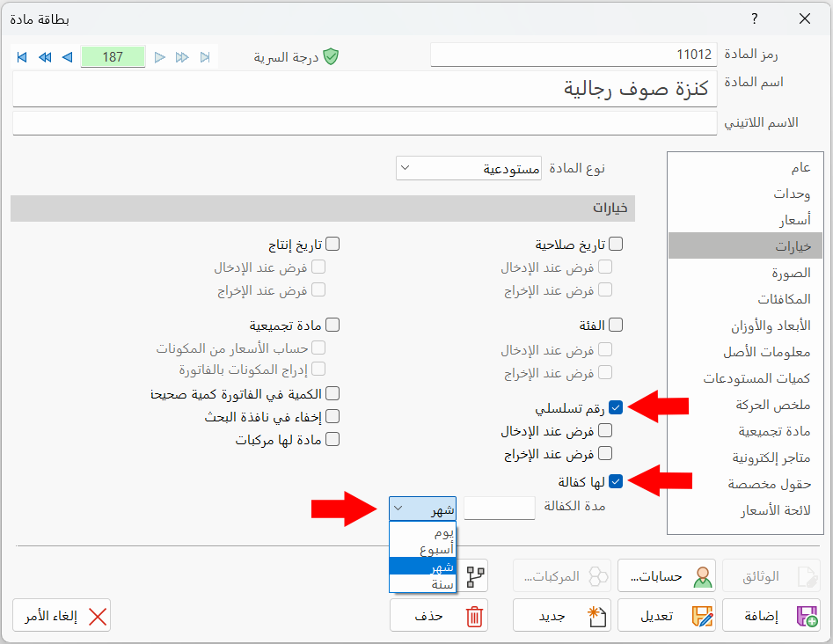Open أسعار section in side list
The height and width of the screenshot is (644, 833).
(x=745, y=219)
